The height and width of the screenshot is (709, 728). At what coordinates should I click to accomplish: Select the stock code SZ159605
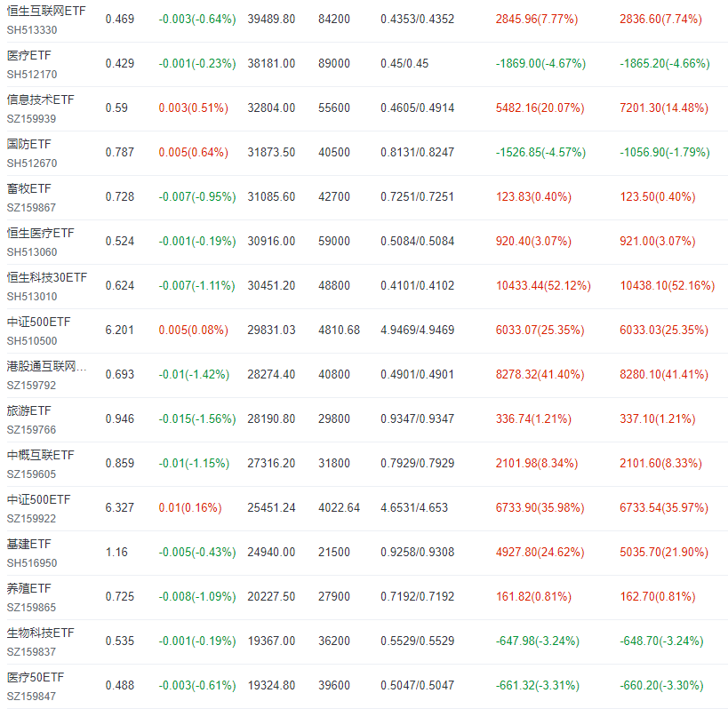(32, 474)
